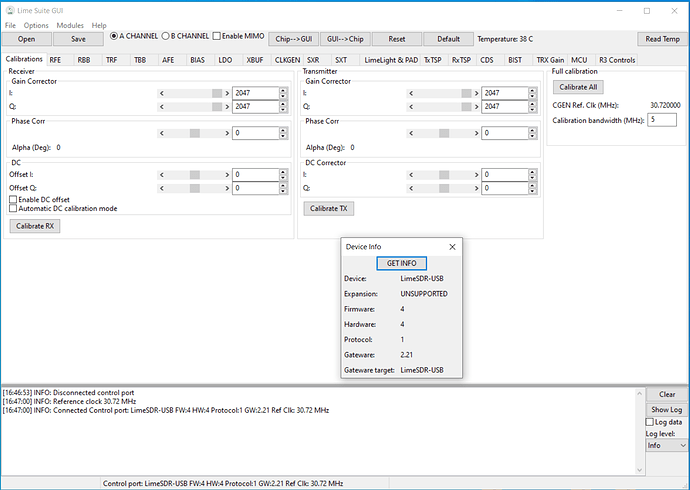Click Receiver Phase Corr slider thumb
Screen dimensions: 690x490
pyautogui.click(x=195, y=133)
